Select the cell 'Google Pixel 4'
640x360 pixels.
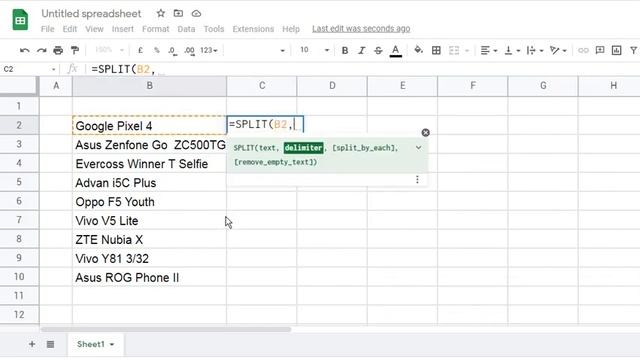pos(149,125)
